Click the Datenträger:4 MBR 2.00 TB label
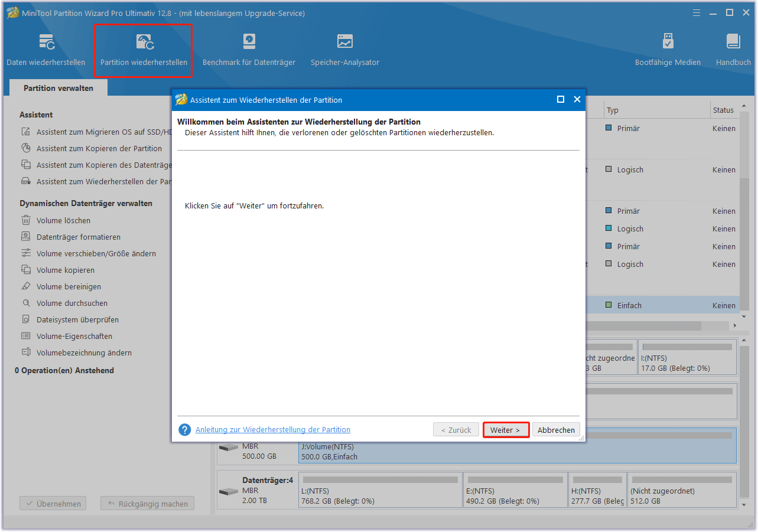Screen dimensions: 758x532 click(268, 490)
